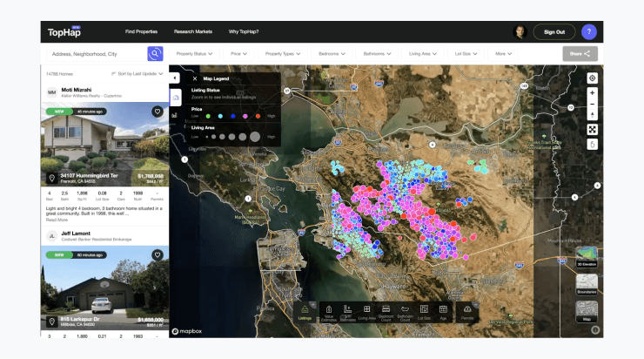Viewport: 644px width, 359px height.
Task: Enable the Bathroom Count layer
Action: click(x=405, y=313)
